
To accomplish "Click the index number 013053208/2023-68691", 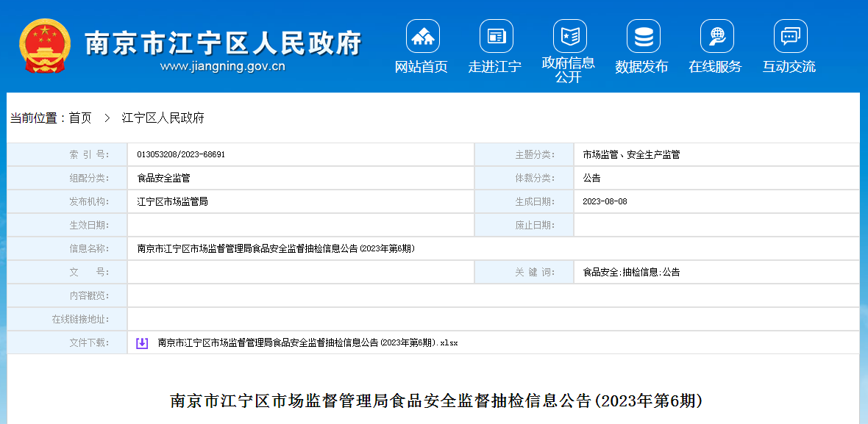I will point(181,155).
